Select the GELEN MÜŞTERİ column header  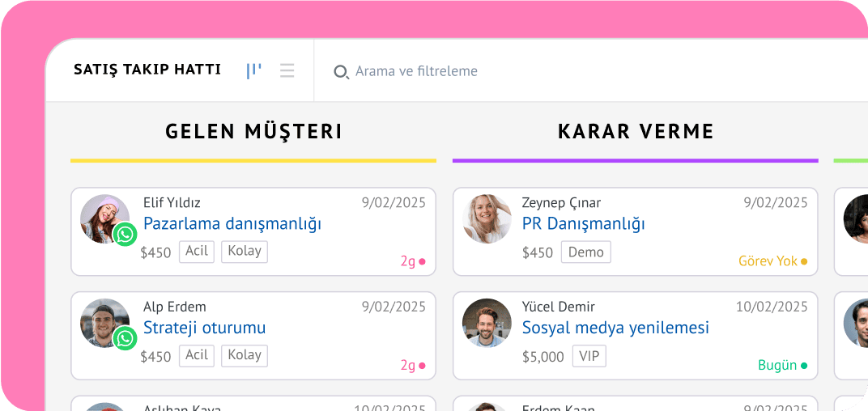(253, 131)
